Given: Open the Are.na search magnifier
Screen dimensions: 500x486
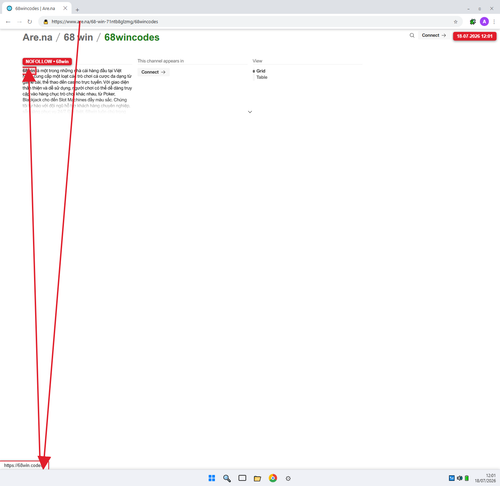Looking at the screenshot, I should point(412,35).
